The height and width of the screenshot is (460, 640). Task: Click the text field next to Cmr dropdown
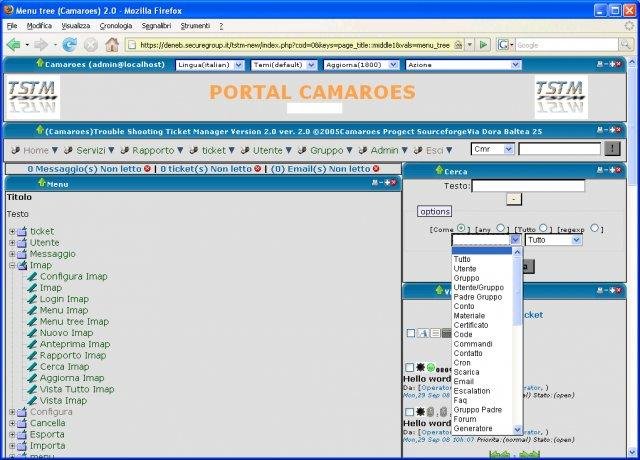pos(560,149)
